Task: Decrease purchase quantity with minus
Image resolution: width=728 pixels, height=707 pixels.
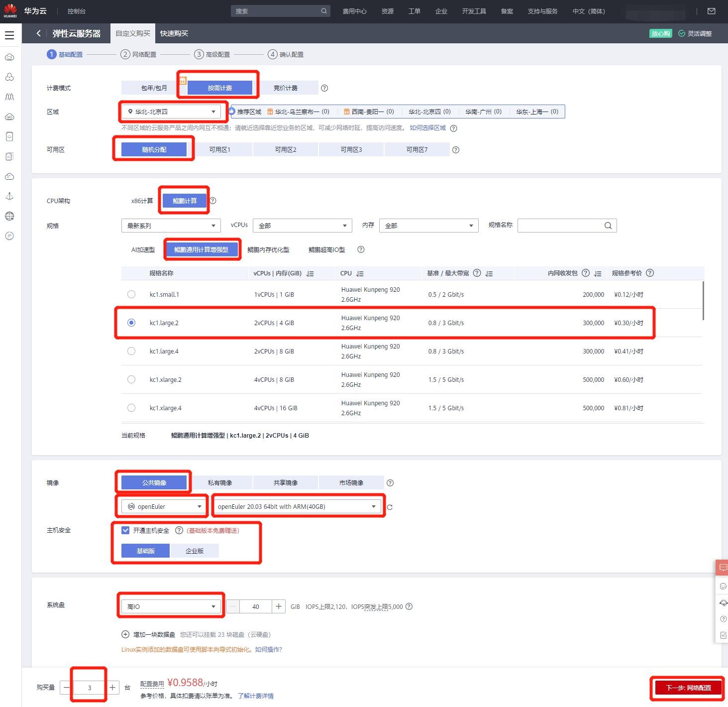Action: (67, 688)
